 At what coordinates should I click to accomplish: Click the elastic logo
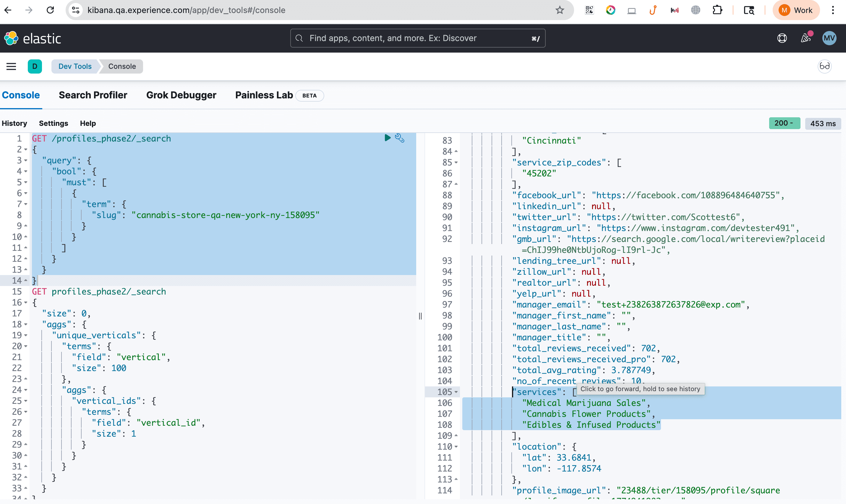33,38
